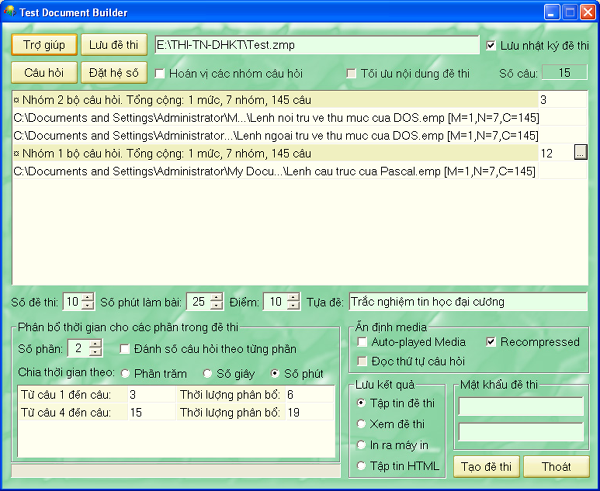Select Phần trăm radio option

click(x=125, y=374)
